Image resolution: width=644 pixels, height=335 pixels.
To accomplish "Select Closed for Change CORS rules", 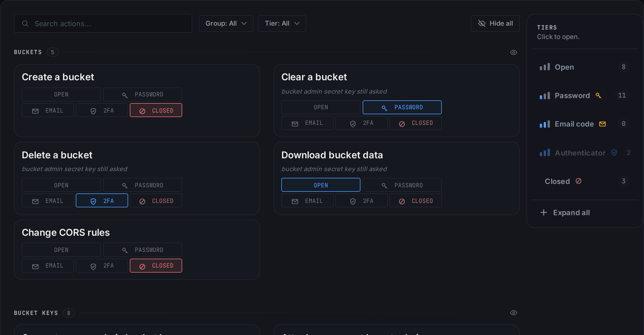I will (x=156, y=266).
